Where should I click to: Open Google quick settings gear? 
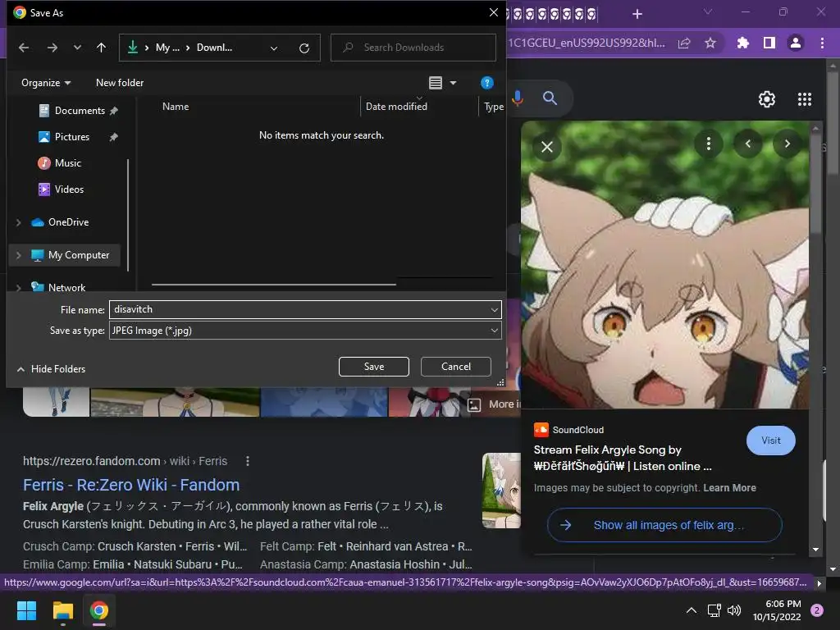(767, 99)
